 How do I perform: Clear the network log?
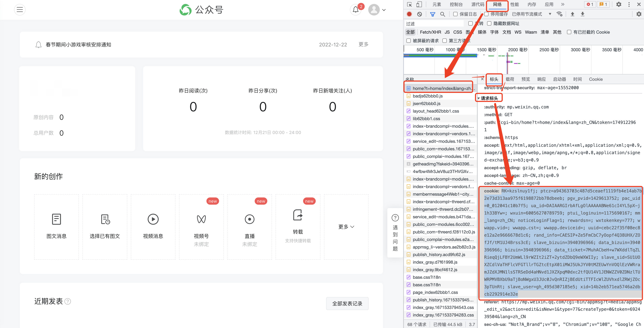point(420,14)
